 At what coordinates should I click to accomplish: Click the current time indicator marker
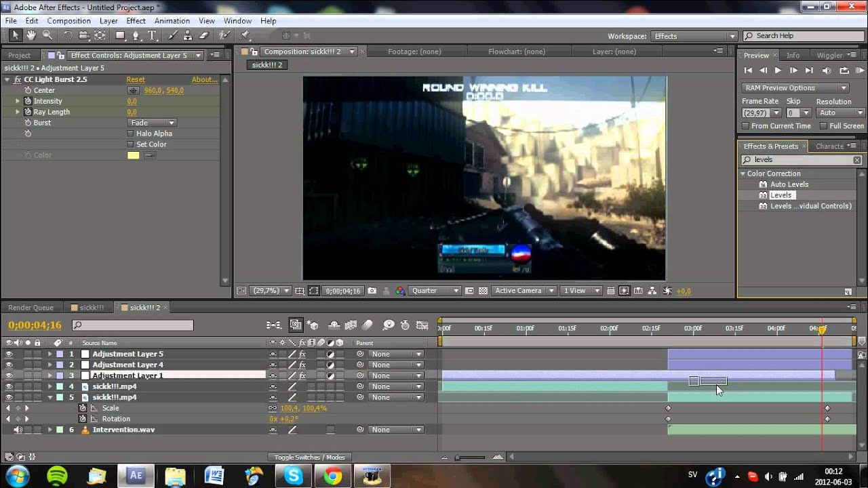(822, 329)
